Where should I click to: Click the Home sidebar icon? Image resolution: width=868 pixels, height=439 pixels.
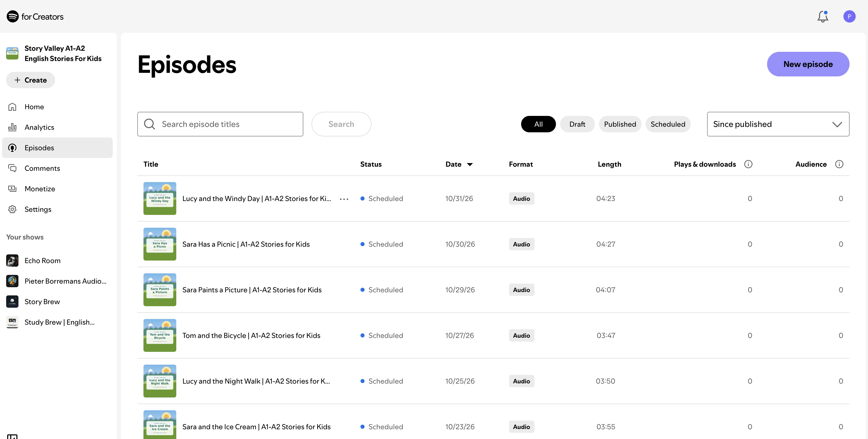point(13,107)
